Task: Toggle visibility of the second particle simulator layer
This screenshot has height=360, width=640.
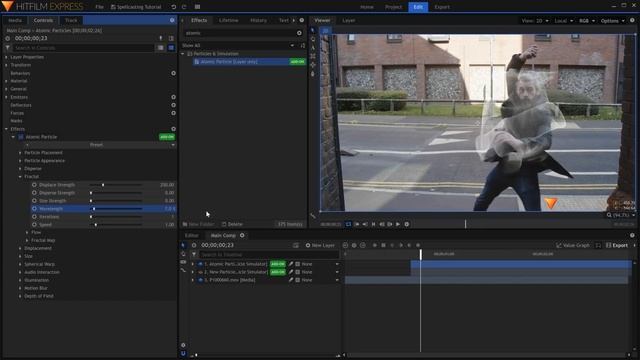Action: tap(200, 272)
